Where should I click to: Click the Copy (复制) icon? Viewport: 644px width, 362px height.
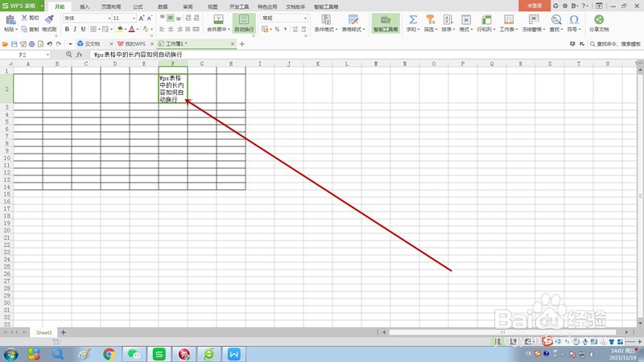24,29
